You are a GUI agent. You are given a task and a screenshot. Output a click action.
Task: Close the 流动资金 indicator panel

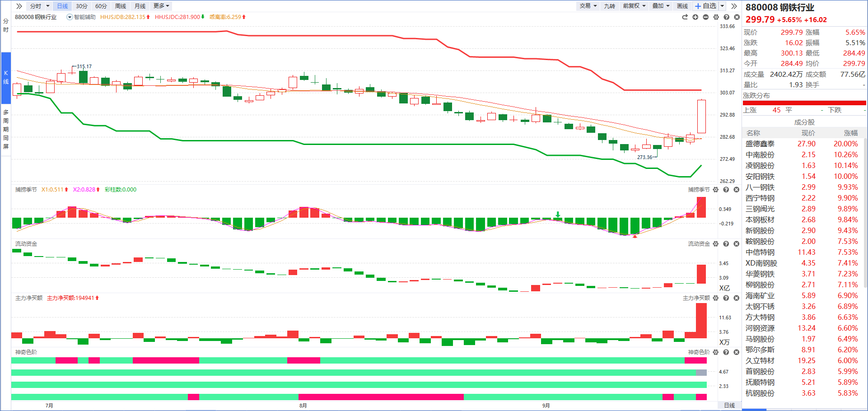pyautogui.click(x=736, y=244)
